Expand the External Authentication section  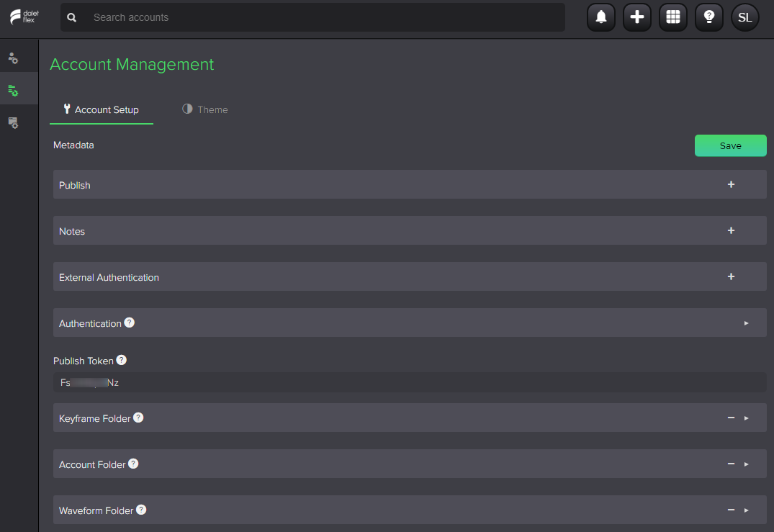pos(731,276)
